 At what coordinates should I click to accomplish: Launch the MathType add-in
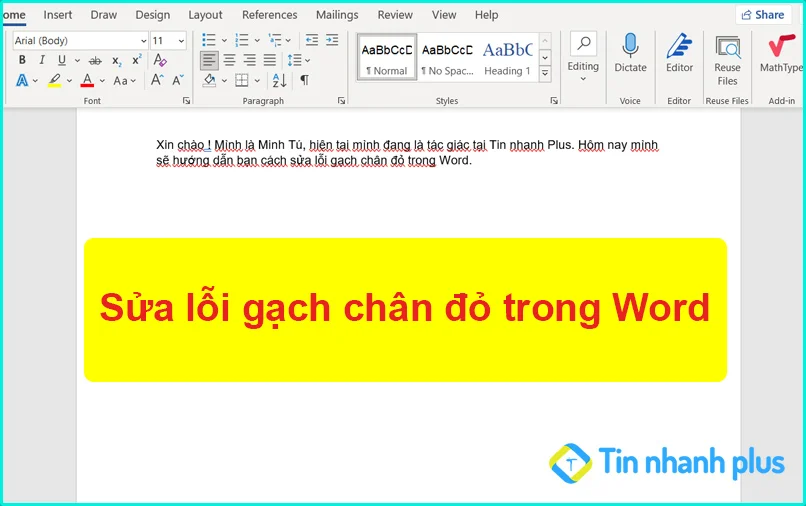point(781,53)
